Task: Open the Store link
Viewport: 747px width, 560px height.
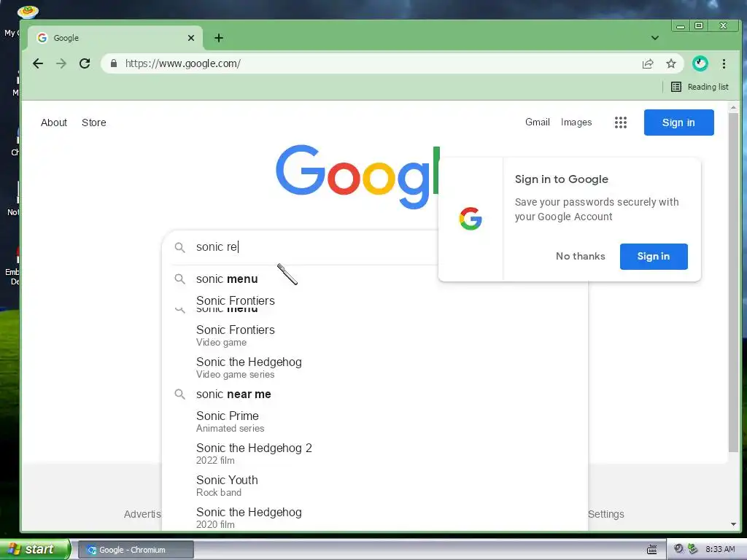Action: [94, 122]
